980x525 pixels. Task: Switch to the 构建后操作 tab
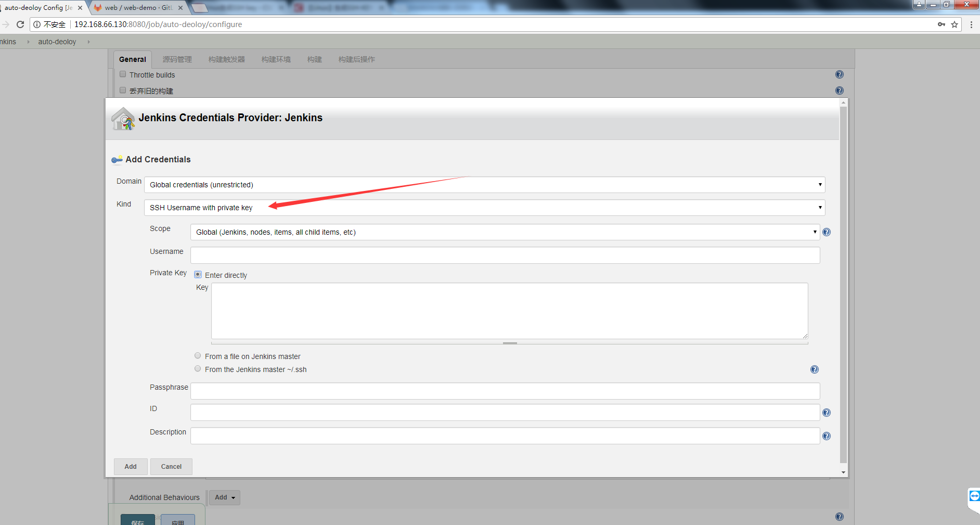(356, 59)
